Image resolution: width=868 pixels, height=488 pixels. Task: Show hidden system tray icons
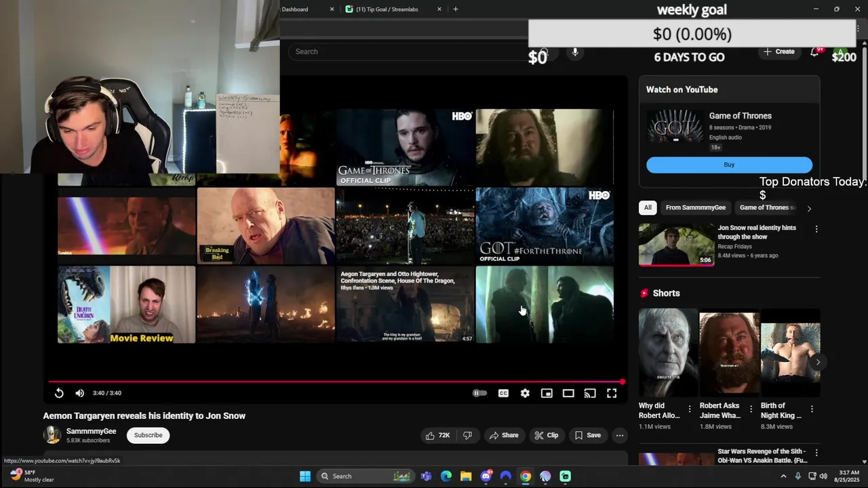pos(783,476)
